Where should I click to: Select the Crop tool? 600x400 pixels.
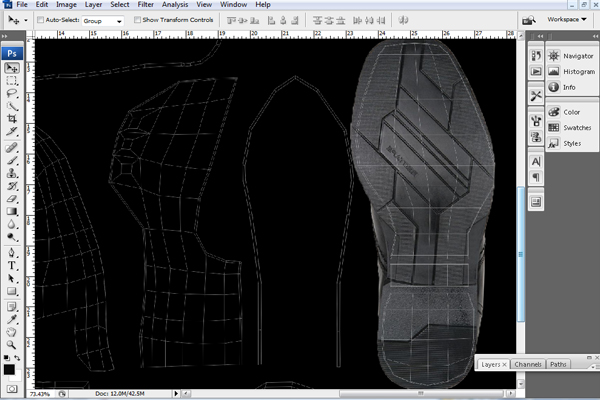11,119
